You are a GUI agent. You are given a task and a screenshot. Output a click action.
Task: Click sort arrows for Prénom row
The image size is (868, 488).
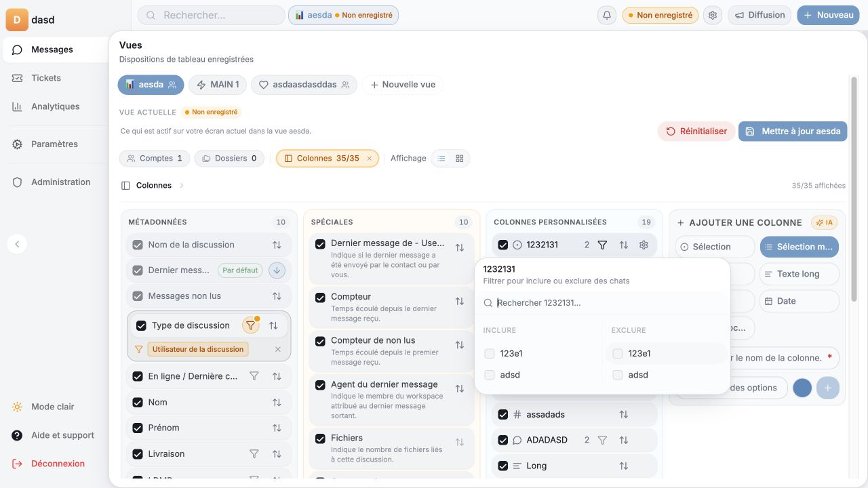pyautogui.click(x=277, y=428)
